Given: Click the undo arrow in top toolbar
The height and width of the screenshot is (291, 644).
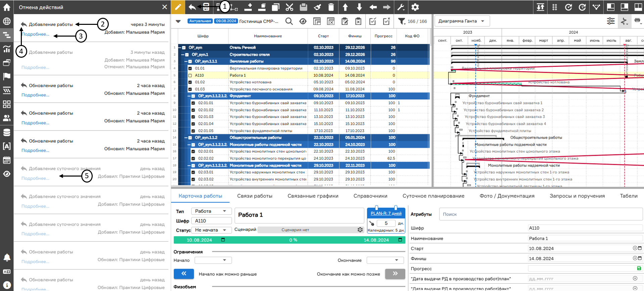Looking at the screenshot, I should pyautogui.click(x=192, y=7).
